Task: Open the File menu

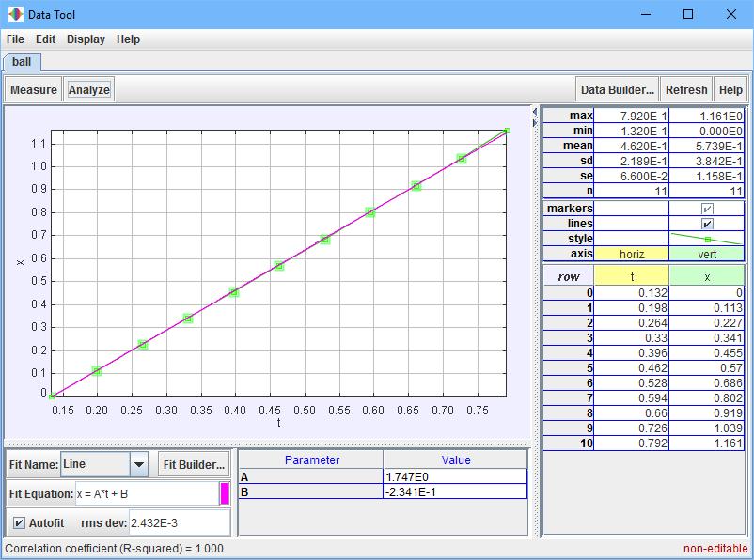Action: tap(15, 39)
